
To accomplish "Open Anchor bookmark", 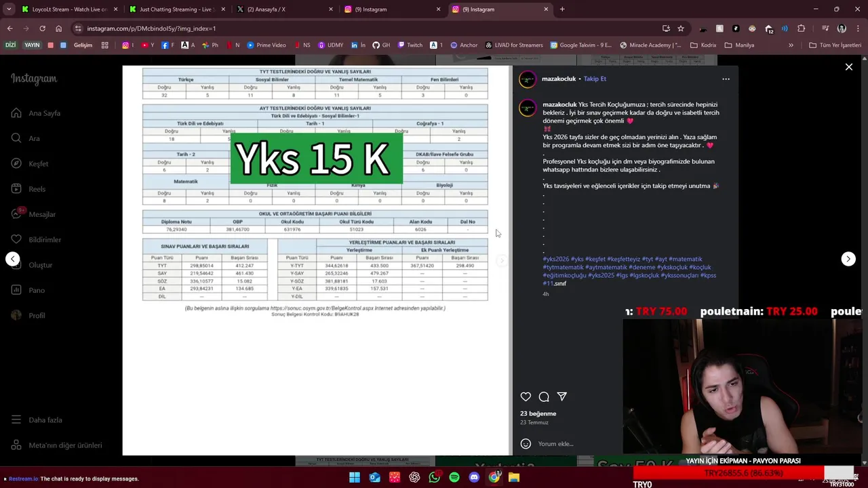I will [x=463, y=45].
